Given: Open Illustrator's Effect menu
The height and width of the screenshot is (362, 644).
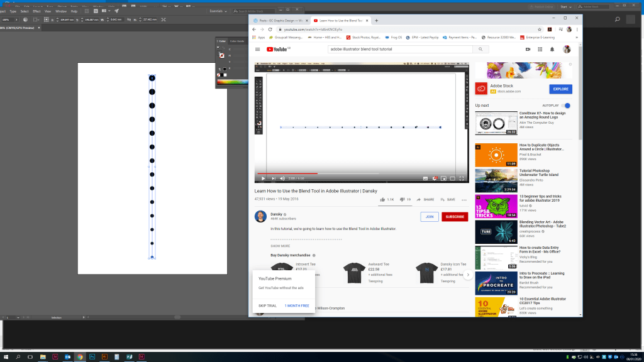Looking at the screenshot, I should 36,11.
